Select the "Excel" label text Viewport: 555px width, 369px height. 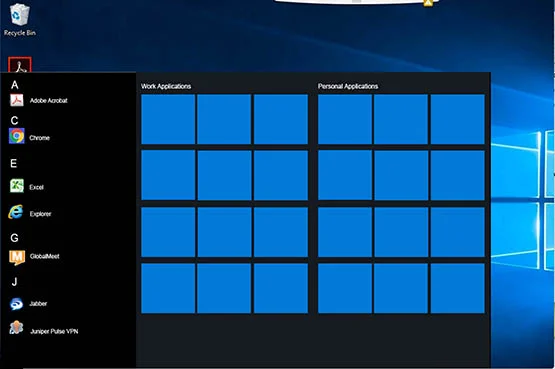36,187
